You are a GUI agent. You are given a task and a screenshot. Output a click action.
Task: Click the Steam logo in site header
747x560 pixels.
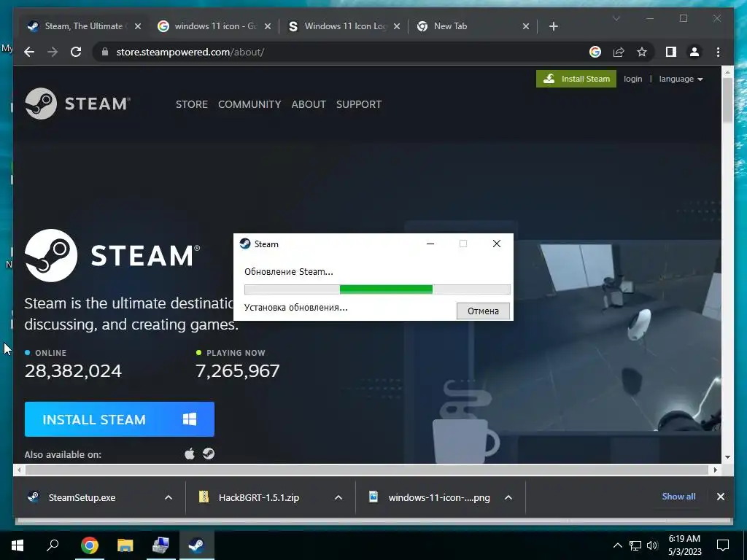tap(77, 104)
